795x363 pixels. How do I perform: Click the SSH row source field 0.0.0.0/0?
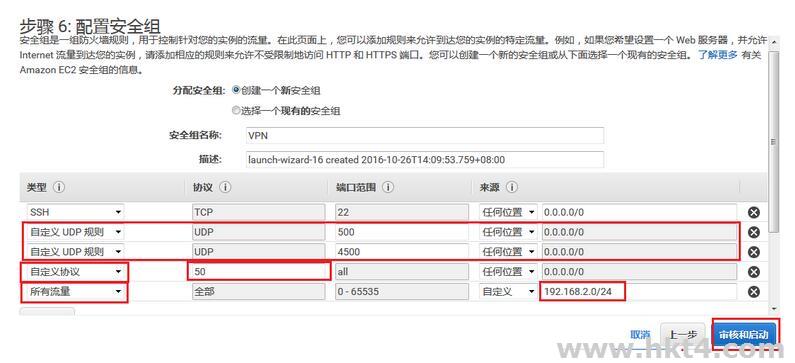639,212
